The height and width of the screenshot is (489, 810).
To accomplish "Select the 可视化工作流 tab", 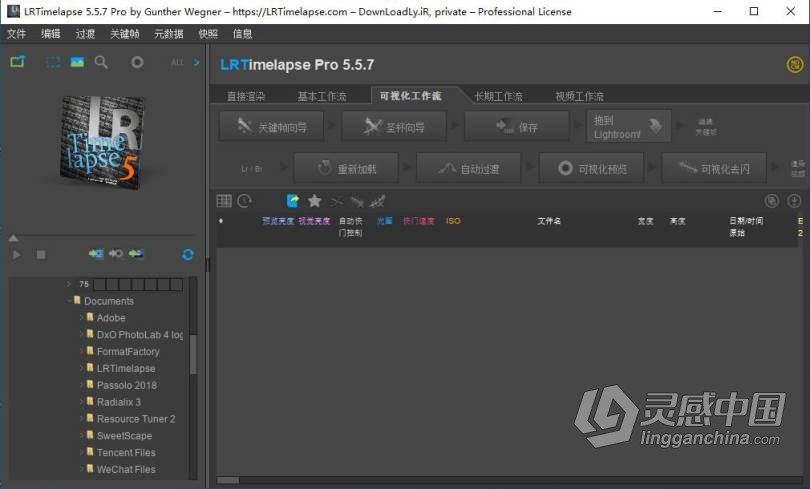I will click(x=411, y=96).
